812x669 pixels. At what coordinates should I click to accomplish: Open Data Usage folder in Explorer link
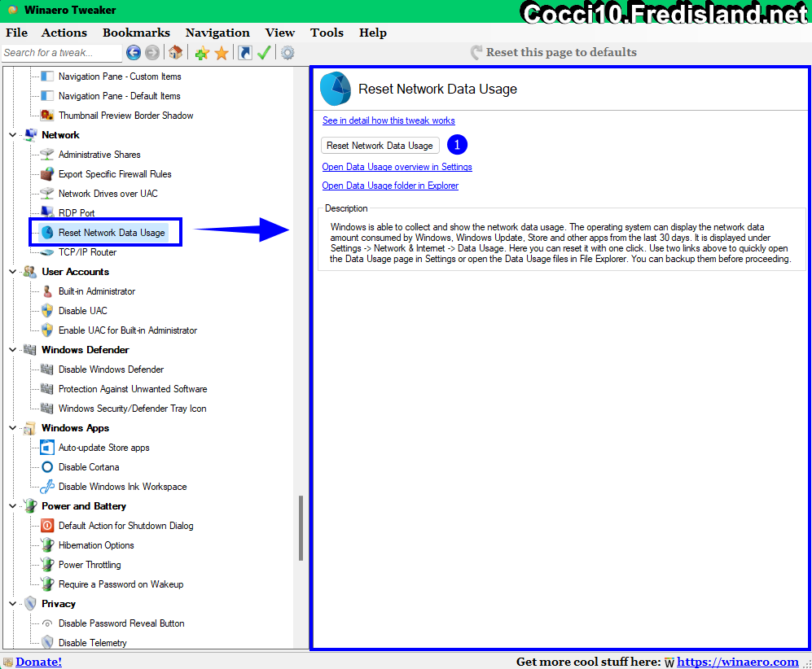390,186
